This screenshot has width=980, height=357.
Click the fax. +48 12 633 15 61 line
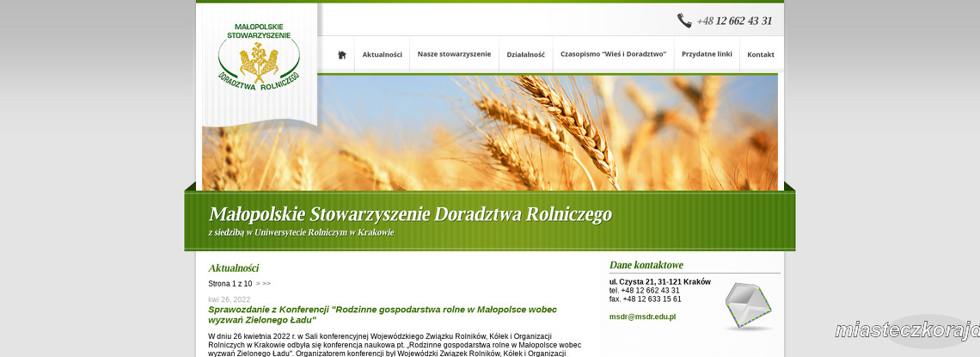click(x=646, y=299)
